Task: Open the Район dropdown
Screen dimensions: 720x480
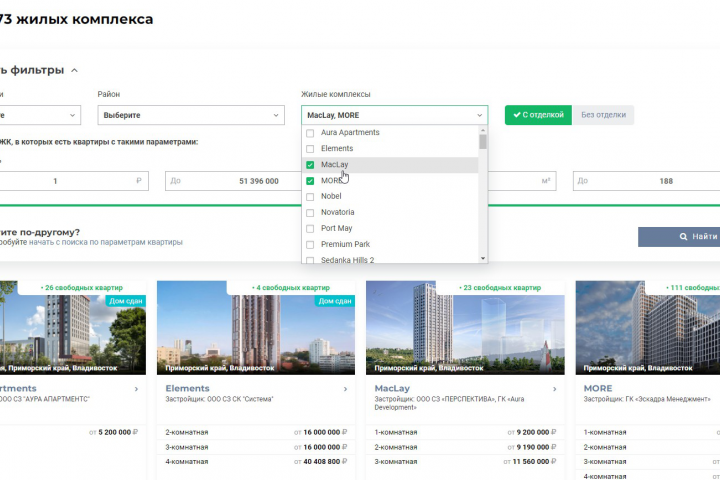Action: point(191,115)
